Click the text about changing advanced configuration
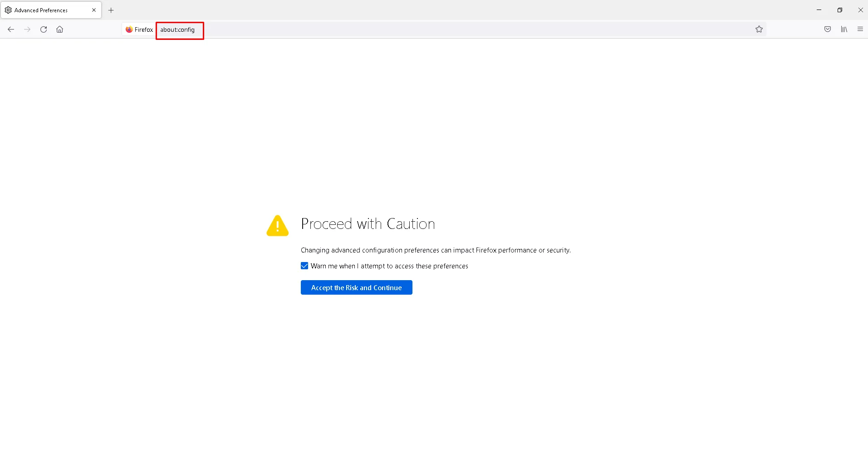868x471 pixels. pos(436,250)
